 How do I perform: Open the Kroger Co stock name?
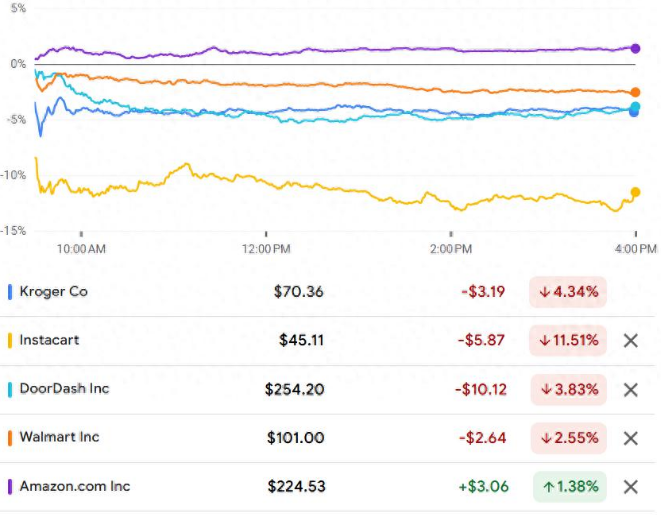pyautogui.click(x=55, y=292)
